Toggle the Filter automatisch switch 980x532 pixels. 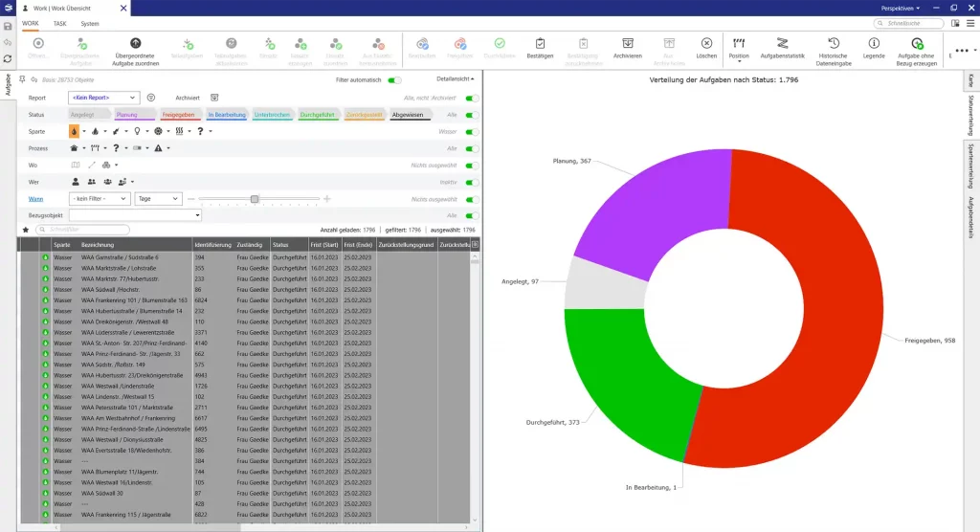tap(394, 79)
